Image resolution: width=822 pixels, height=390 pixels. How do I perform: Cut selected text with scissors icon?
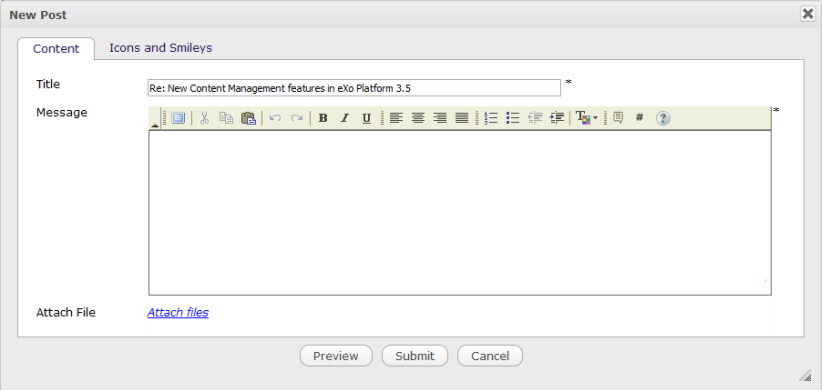204,118
